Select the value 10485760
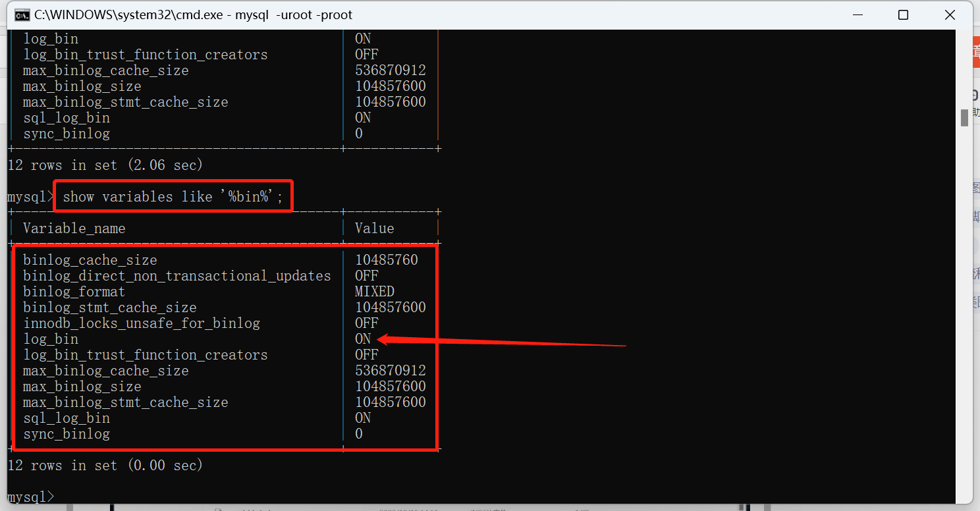Image resolution: width=980 pixels, height=511 pixels. coord(386,260)
